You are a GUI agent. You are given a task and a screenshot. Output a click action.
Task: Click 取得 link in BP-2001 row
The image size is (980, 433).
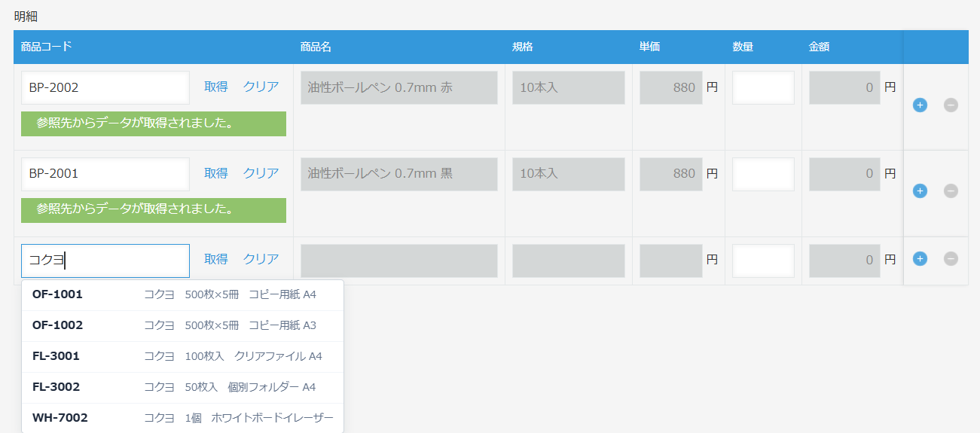(x=216, y=173)
